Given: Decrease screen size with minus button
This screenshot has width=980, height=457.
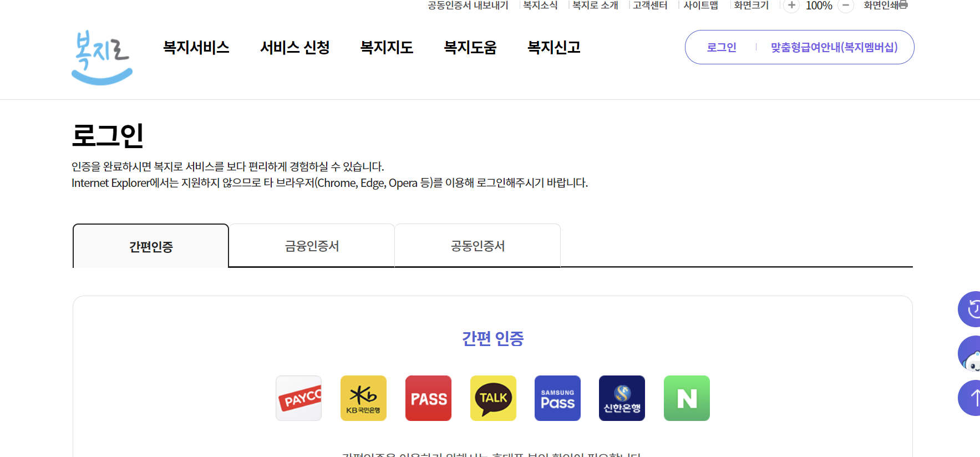Looking at the screenshot, I should 845,6.
